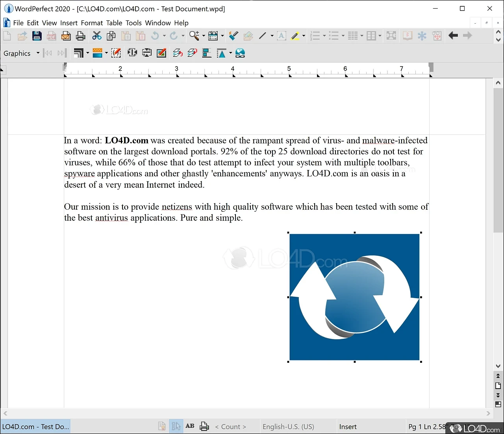The image size is (504, 434).
Task: Open the clipart/scrapbook tool
Action: pyautogui.click(x=213, y=36)
